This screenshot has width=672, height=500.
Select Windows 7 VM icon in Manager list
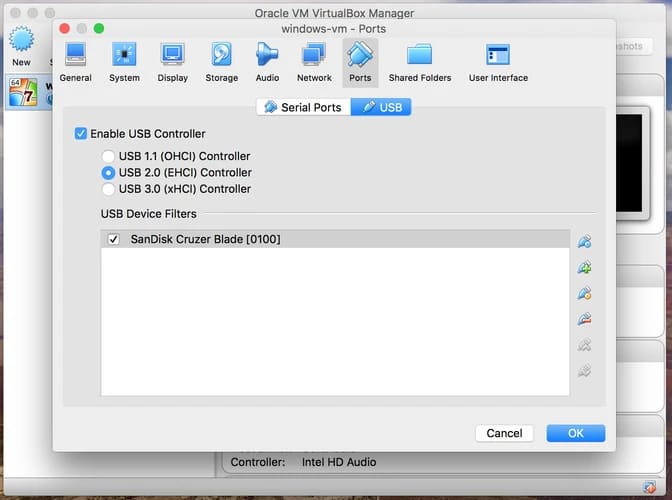pos(23,92)
